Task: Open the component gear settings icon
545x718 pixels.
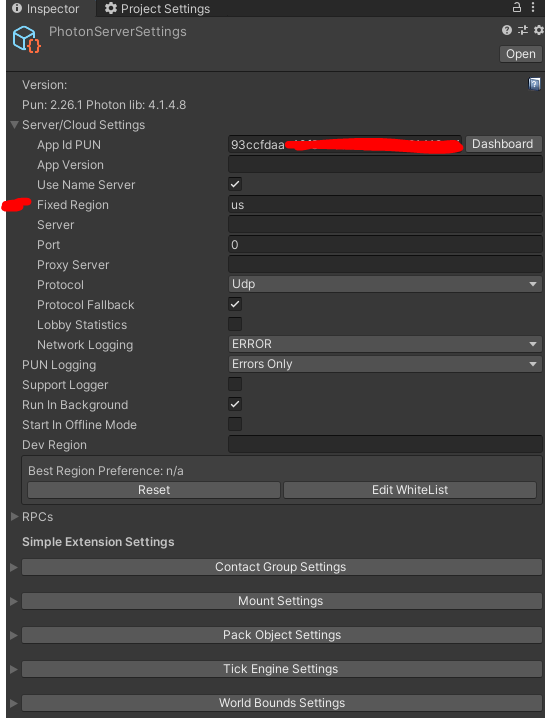Action: click(x=539, y=30)
